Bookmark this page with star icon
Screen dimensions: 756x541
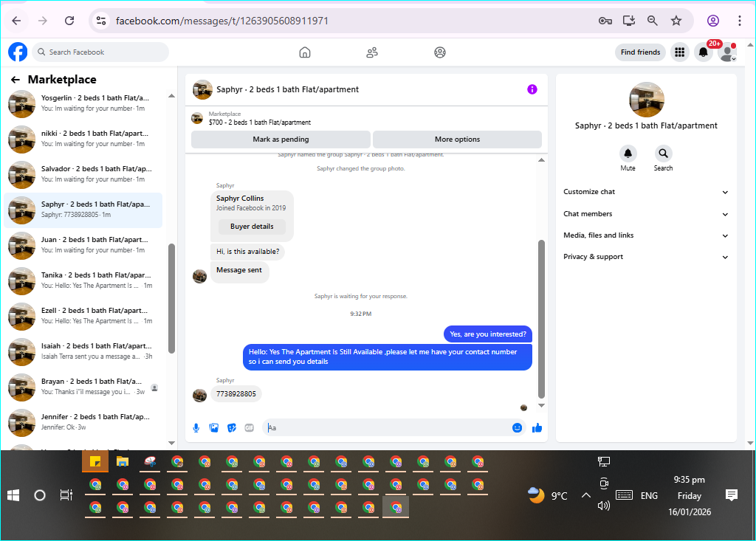(676, 21)
